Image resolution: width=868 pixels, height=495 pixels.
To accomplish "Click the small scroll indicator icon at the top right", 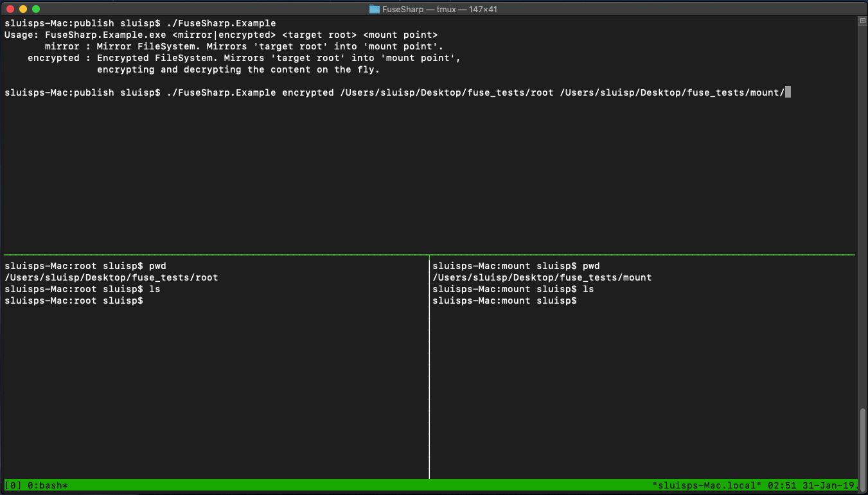I will coord(862,21).
